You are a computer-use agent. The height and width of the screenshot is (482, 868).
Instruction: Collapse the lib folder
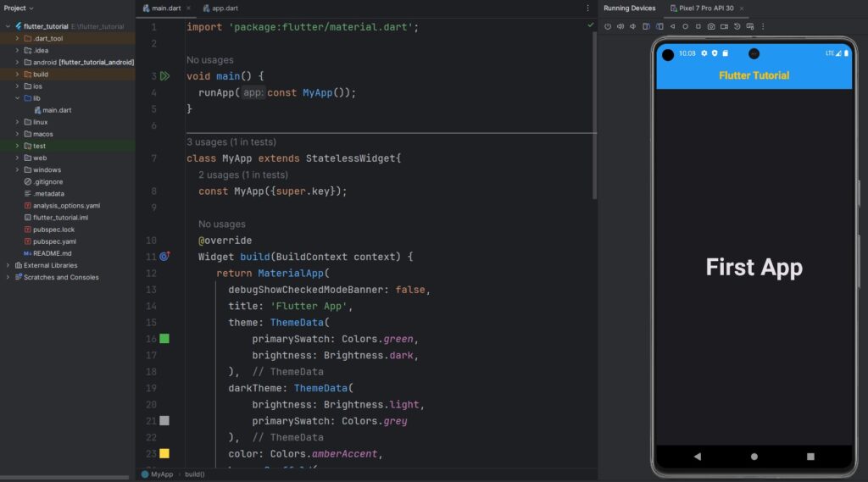[17, 98]
